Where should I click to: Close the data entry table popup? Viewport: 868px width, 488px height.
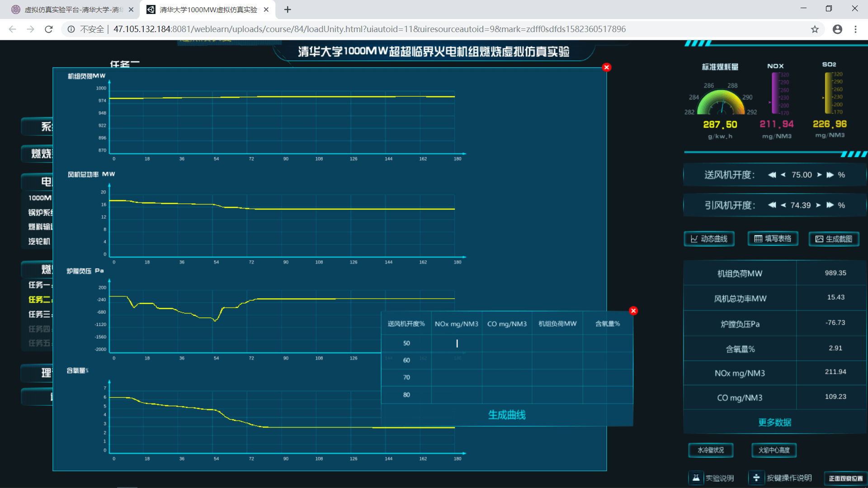pyautogui.click(x=633, y=311)
